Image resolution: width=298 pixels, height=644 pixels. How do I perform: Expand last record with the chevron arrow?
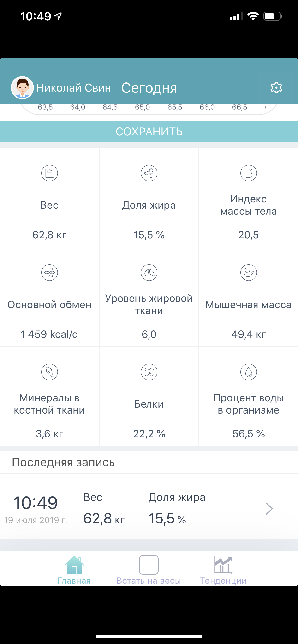click(x=269, y=508)
